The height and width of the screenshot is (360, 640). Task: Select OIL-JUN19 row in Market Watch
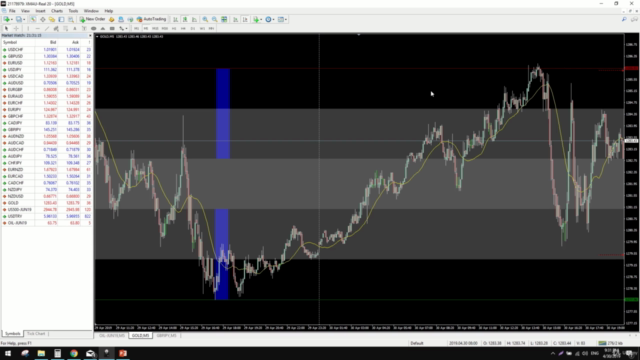(x=47, y=223)
